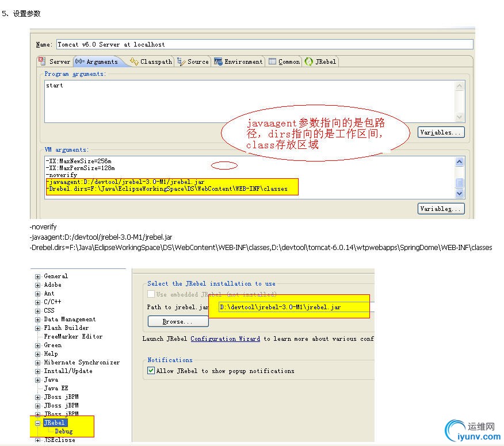Click the -Drebel.dirs line in VM arguments box
Image resolution: width=504 pixels, height=446 pixels.
(x=167, y=189)
